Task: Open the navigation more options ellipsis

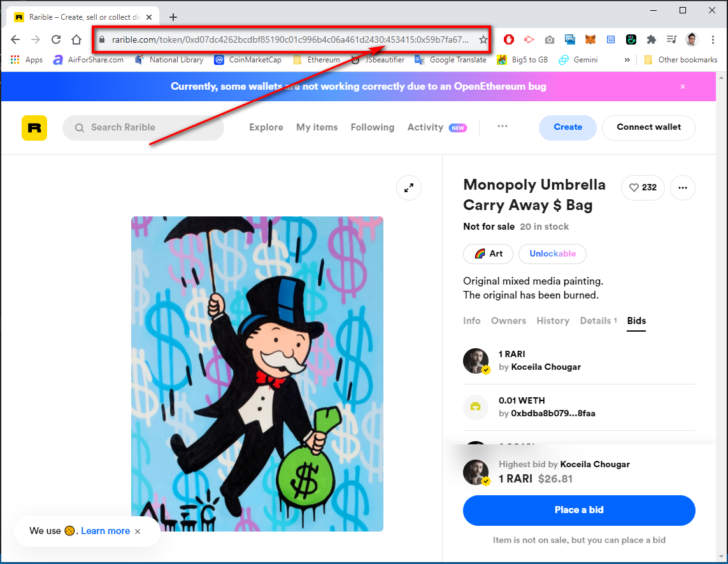Action: click(x=503, y=126)
